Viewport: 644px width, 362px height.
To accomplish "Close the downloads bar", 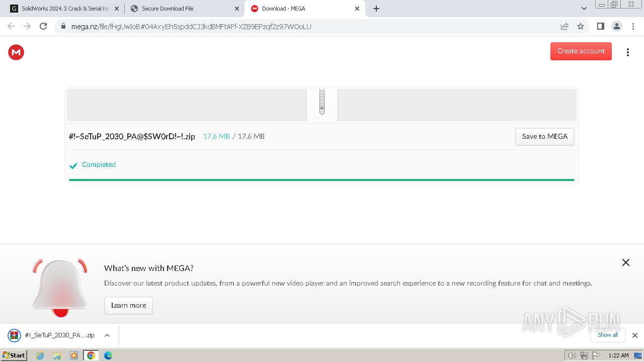I will (634, 335).
